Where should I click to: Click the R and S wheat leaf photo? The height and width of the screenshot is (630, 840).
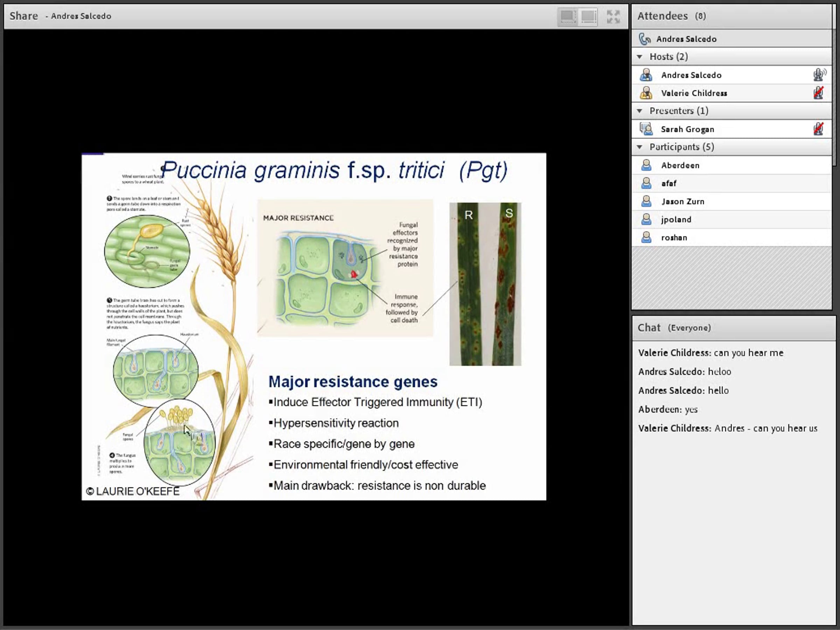(485, 284)
